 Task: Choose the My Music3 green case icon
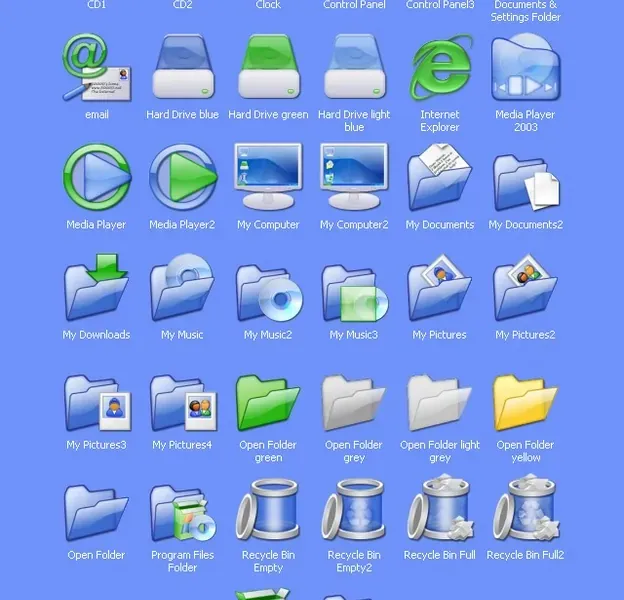coord(355,292)
